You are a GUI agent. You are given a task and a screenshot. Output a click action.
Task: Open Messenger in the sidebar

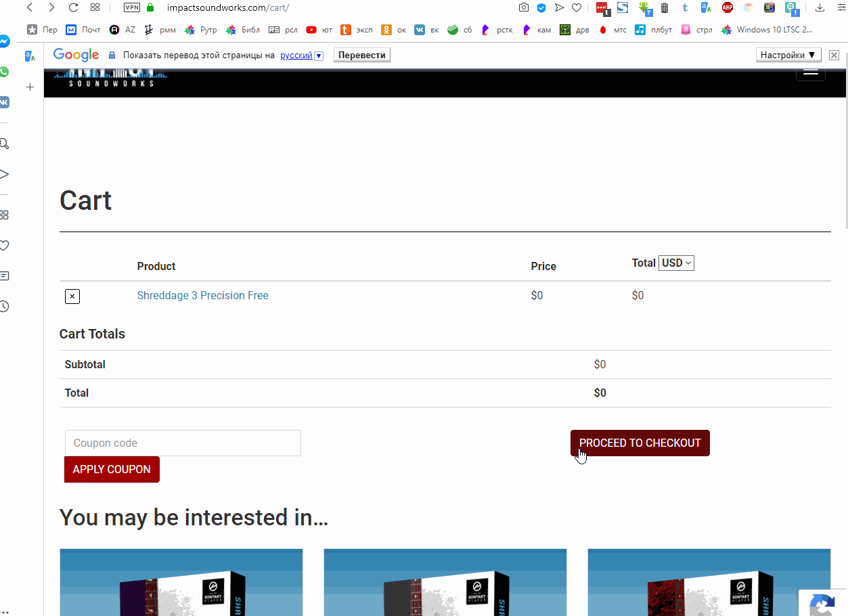[x=4, y=41]
